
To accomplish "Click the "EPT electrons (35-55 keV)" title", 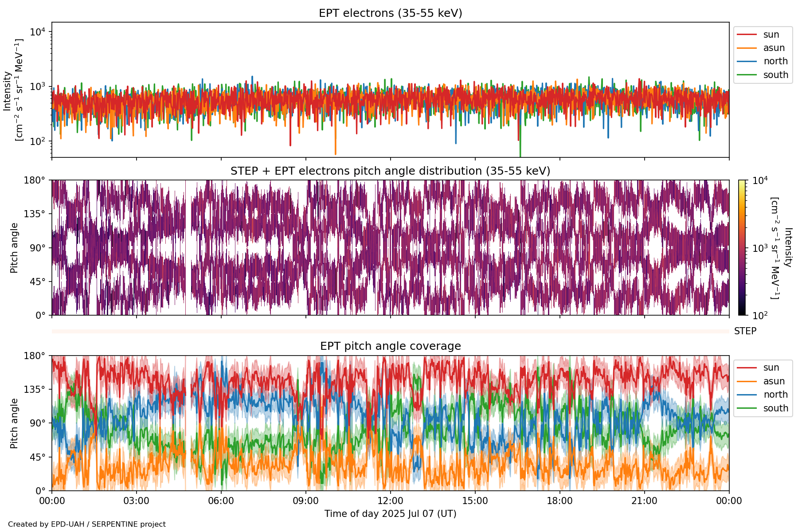I will tap(390, 13).
